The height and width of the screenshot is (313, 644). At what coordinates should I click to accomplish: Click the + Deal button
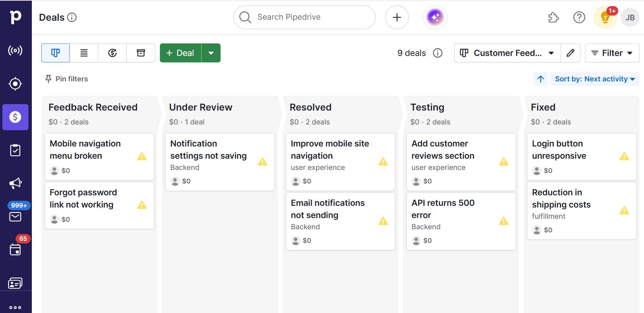[180, 53]
